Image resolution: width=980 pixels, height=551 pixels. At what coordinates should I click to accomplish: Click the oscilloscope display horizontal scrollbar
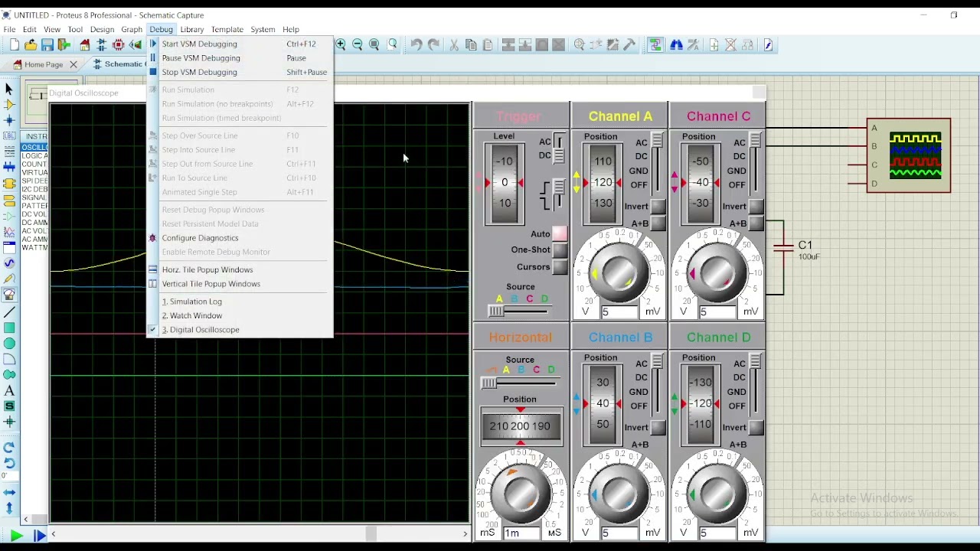(x=259, y=533)
